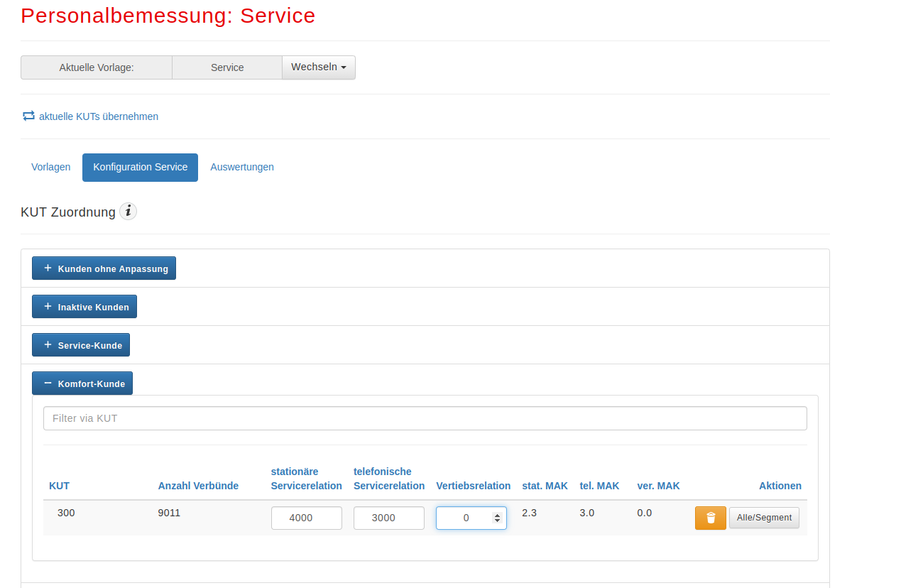923x588 pixels.
Task: Click the spinner up arrow in Vertriebsrelation
Action: pyautogui.click(x=497, y=515)
